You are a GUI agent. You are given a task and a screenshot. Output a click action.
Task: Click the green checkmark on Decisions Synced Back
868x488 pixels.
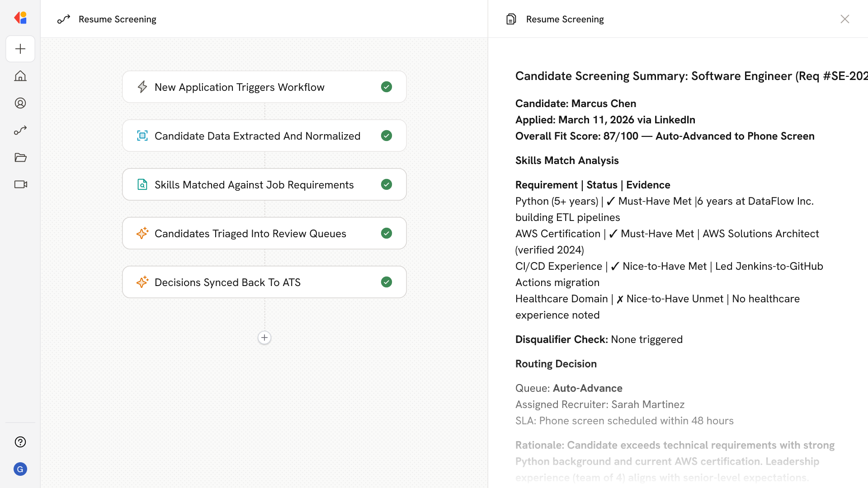coord(386,282)
